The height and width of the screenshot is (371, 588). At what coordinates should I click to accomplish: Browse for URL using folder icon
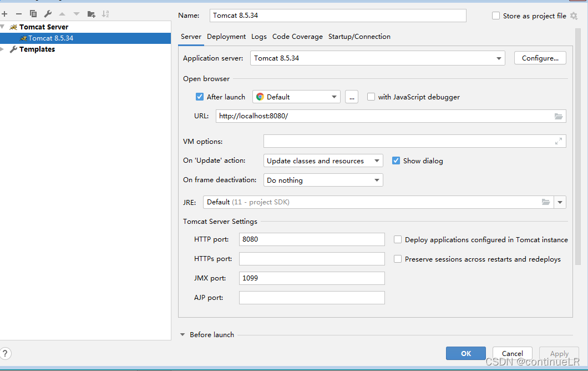click(x=559, y=116)
